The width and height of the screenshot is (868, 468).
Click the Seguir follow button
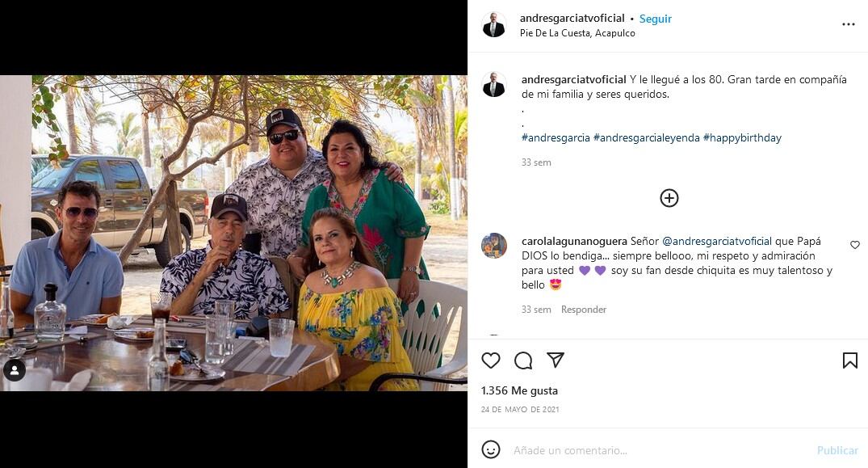click(656, 19)
